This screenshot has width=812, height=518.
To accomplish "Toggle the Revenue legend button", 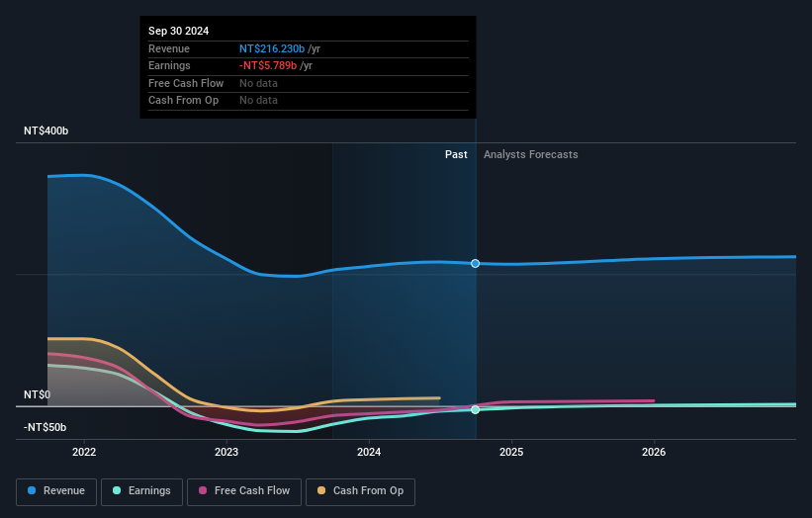I will pos(56,491).
